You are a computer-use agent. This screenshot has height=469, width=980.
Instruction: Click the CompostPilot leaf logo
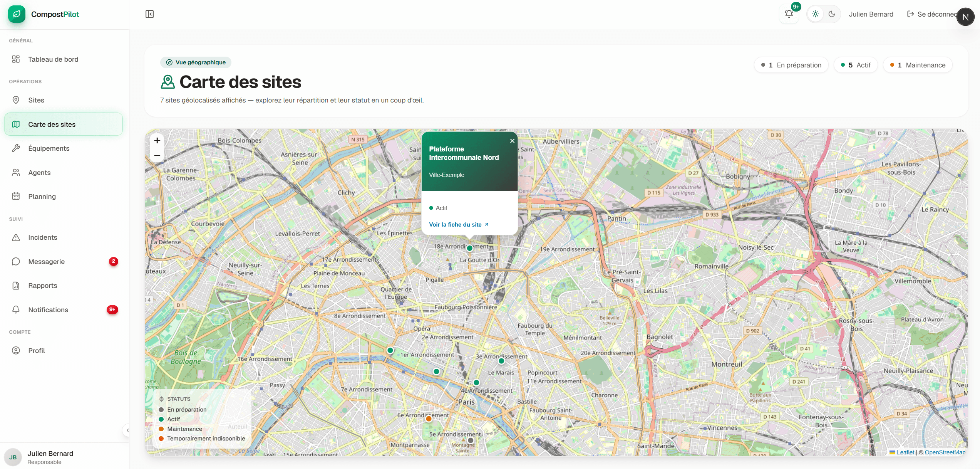[17, 14]
